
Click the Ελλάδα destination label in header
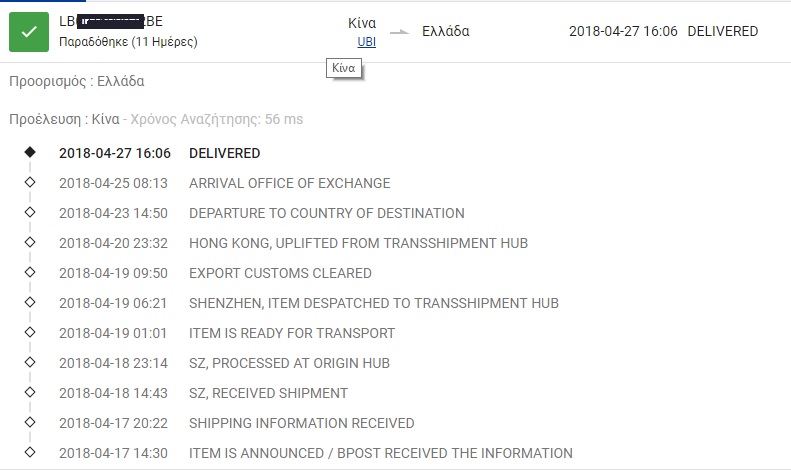coord(446,31)
